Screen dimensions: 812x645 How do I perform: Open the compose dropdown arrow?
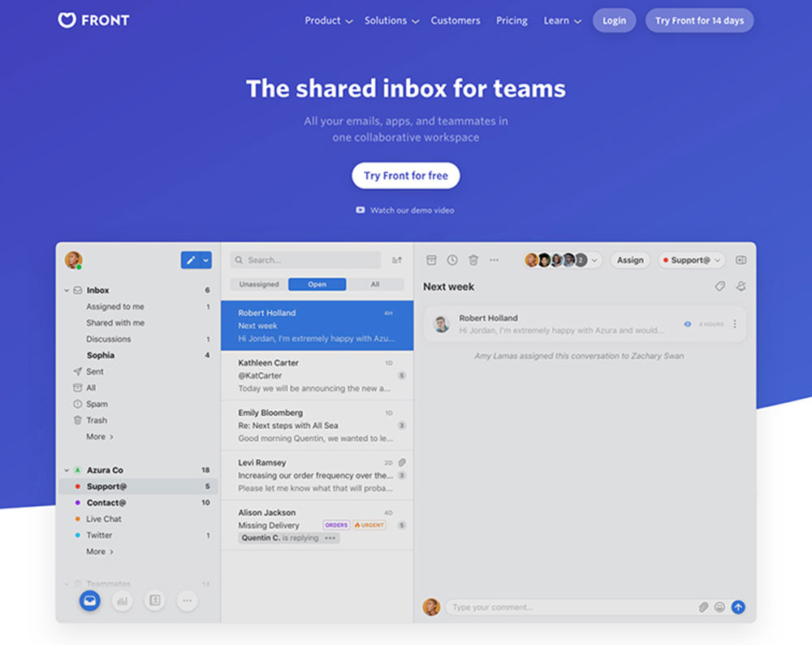click(206, 260)
